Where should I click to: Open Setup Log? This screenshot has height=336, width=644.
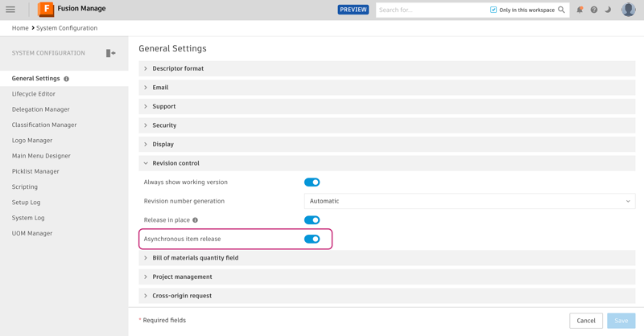27,203
